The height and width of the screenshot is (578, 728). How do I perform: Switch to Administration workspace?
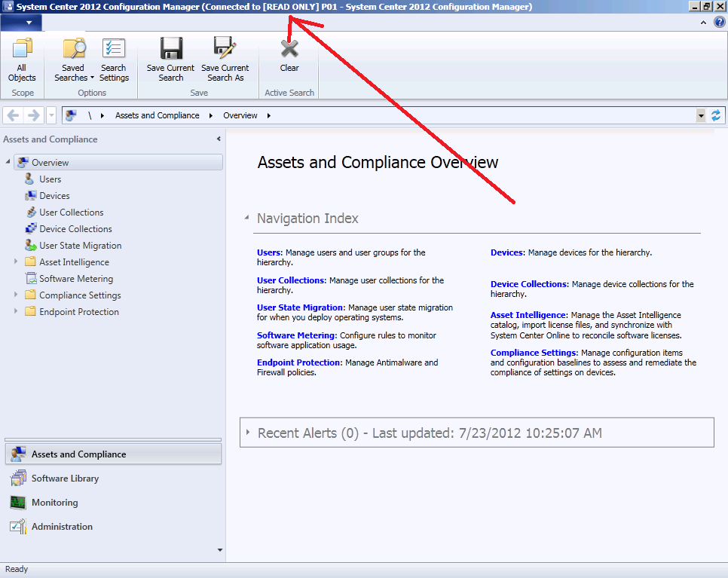point(113,527)
